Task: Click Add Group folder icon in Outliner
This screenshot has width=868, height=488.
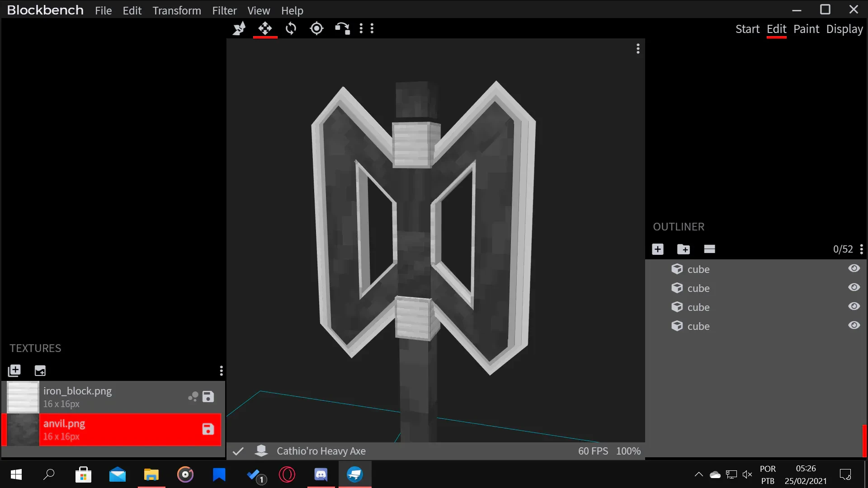Action: [683, 249]
